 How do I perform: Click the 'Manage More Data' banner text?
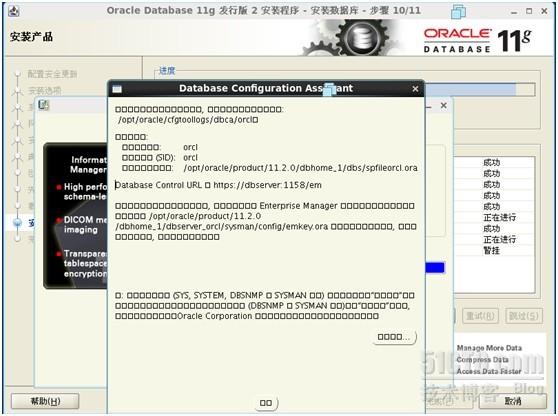[489, 348]
